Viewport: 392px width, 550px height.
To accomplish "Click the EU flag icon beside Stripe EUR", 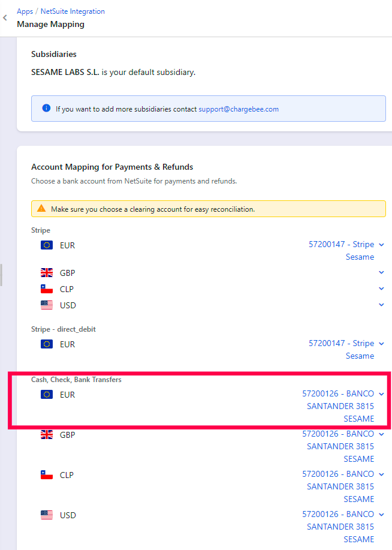I will point(47,245).
